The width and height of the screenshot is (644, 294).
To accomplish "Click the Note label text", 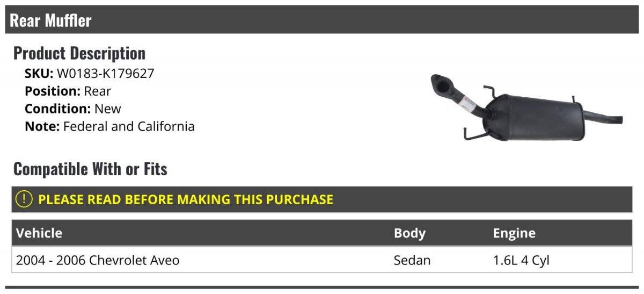I will (42, 127).
